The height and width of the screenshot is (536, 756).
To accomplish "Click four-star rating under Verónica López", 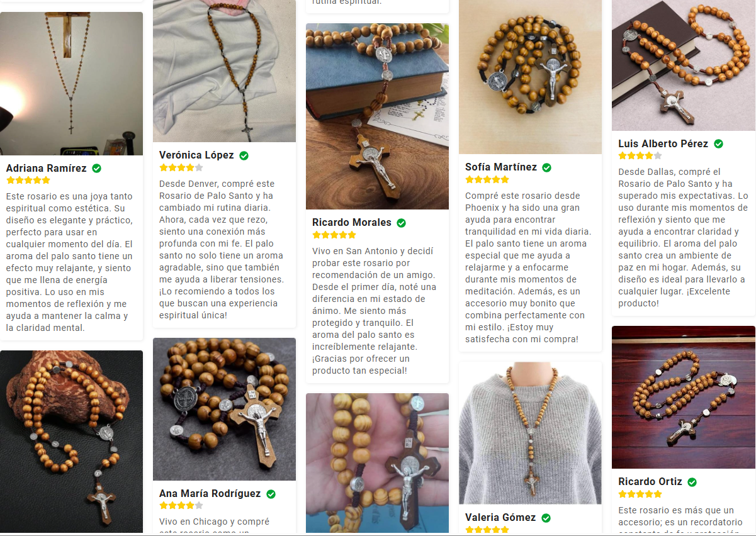I will (x=181, y=167).
